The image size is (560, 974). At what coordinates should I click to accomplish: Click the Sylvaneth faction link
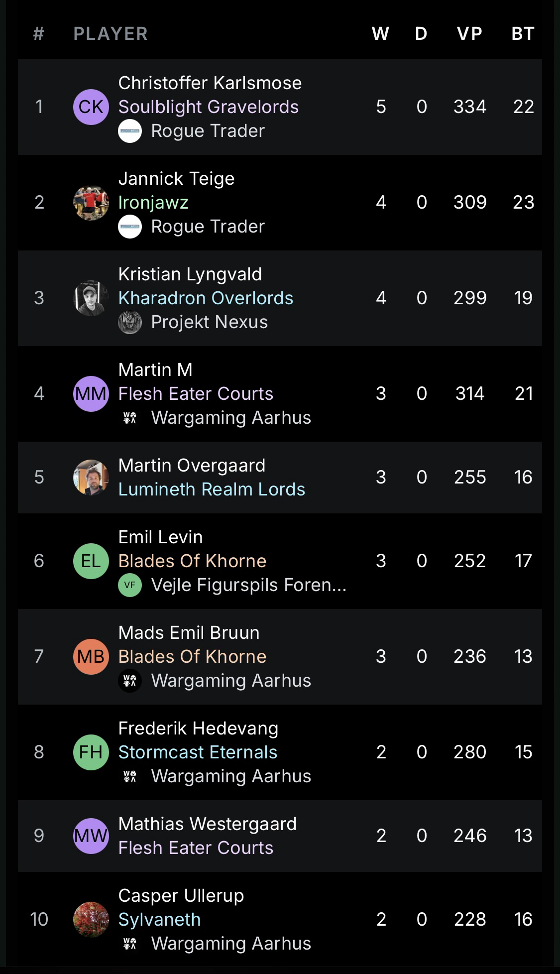pyautogui.click(x=159, y=919)
